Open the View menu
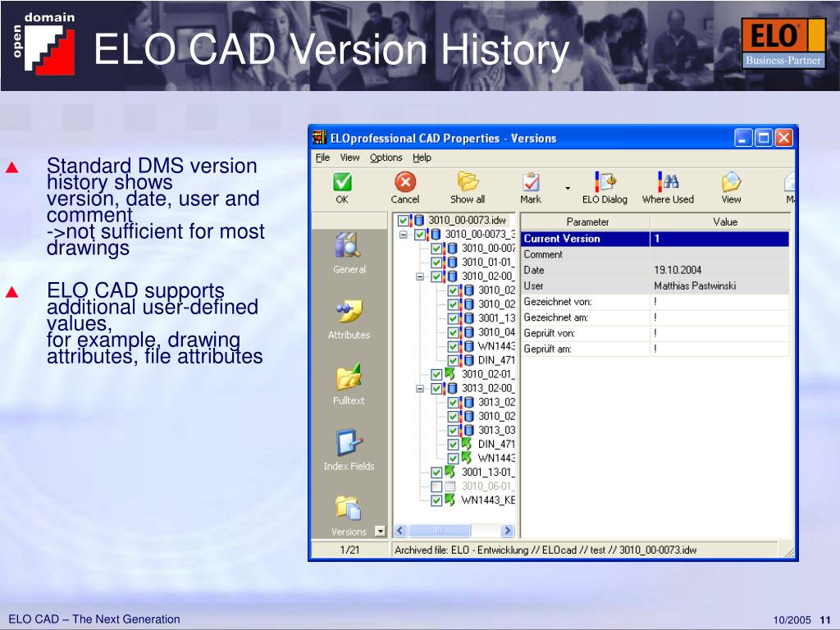This screenshot has height=630, width=840. pyautogui.click(x=349, y=157)
